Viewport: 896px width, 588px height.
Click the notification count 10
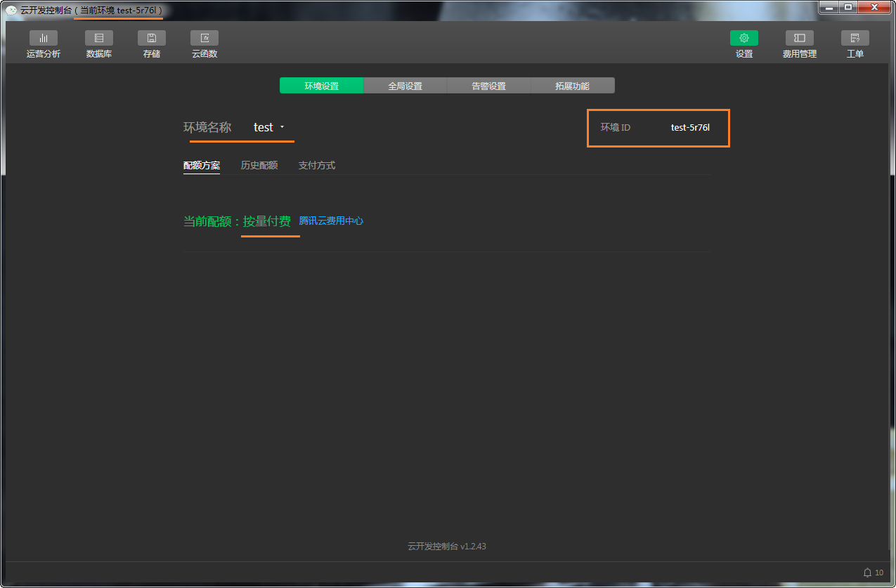pyautogui.click(x=879, y=573)
